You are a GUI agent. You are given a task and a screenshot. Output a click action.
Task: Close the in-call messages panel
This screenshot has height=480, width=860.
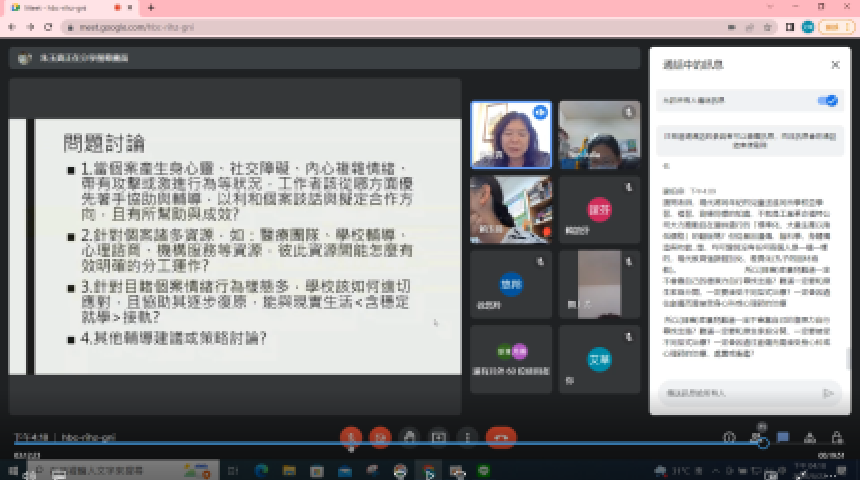(x=835, y=65)
